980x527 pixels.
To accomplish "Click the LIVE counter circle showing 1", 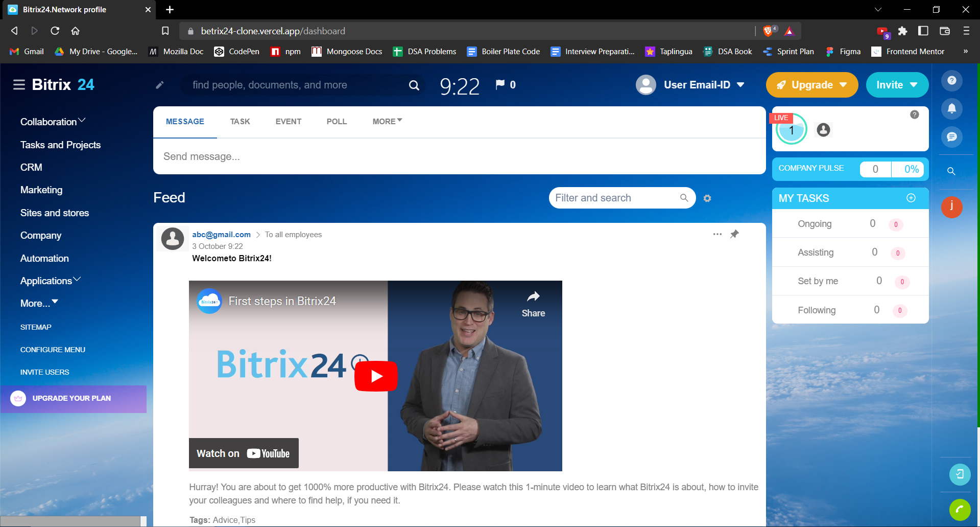I will (792, 130).
